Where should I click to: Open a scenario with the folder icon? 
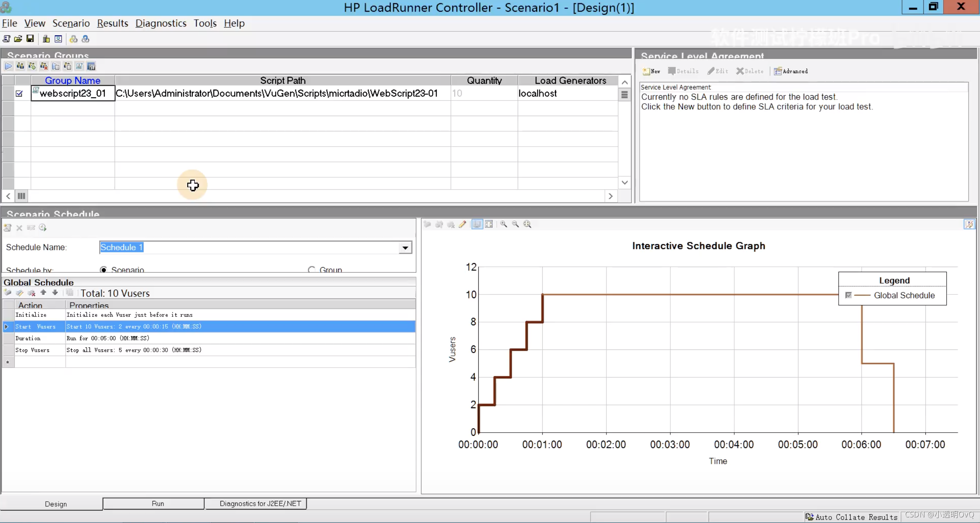[x=18, y=39]
